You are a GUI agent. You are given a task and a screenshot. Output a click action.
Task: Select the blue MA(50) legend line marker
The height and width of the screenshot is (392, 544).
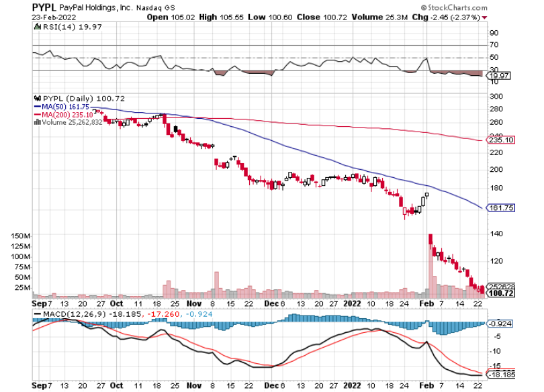[x=38, y=107]
